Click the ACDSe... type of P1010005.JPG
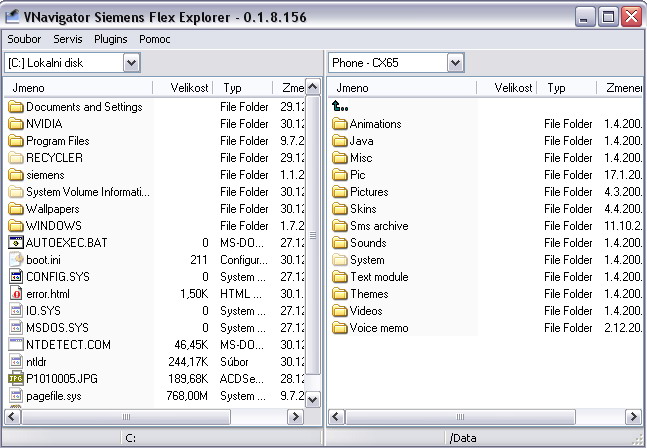This screenshot has height=448, width=647. [241, 379]
